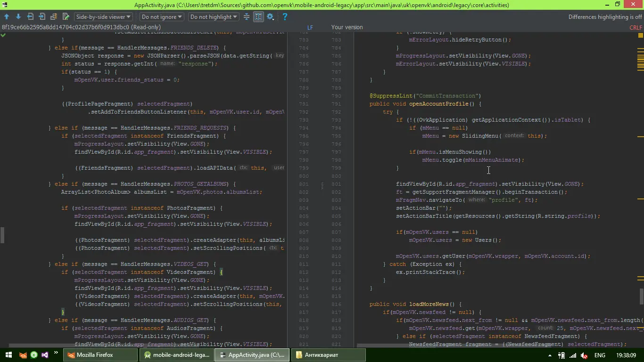Click the LF line separator label
Viewport: 644px width, 362px height.
[310, 27]
